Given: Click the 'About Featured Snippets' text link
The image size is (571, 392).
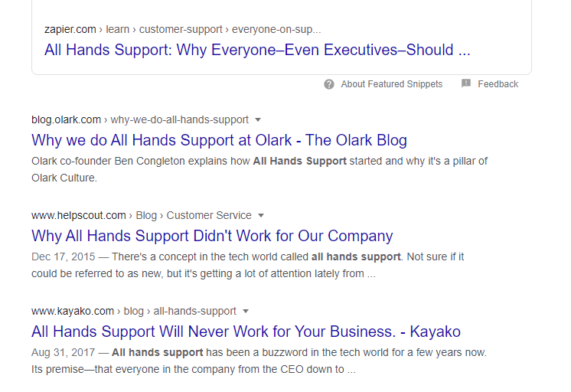Looking at the screenshot, I should coord(391,84).
